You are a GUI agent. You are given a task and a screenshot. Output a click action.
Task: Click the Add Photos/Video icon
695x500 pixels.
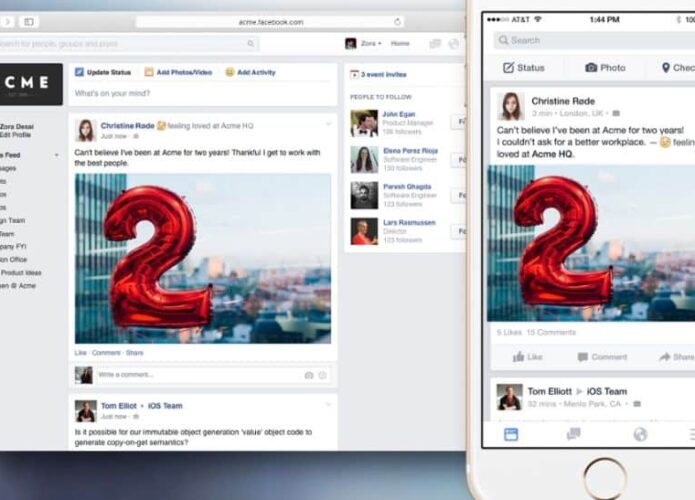coord(149,72)
